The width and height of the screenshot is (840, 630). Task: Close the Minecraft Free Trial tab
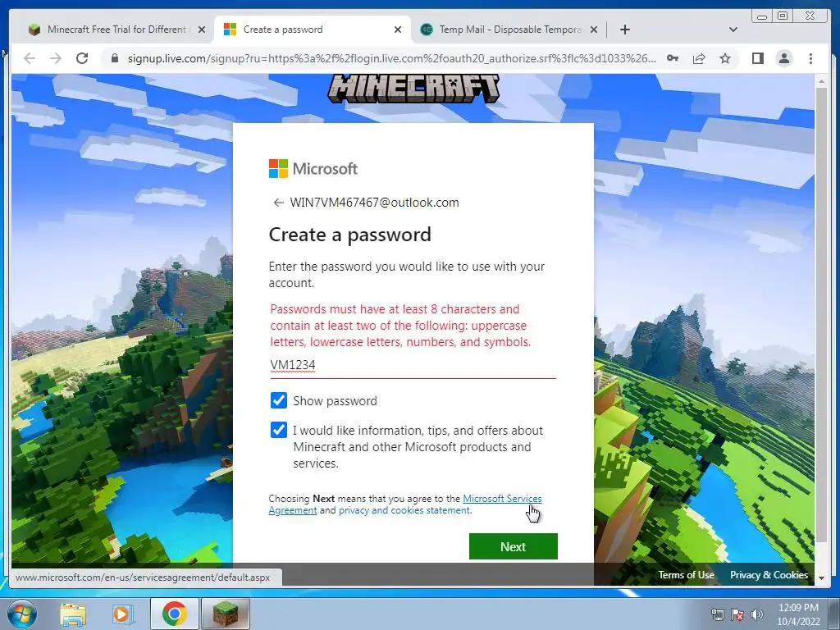[x=202, y=30]
